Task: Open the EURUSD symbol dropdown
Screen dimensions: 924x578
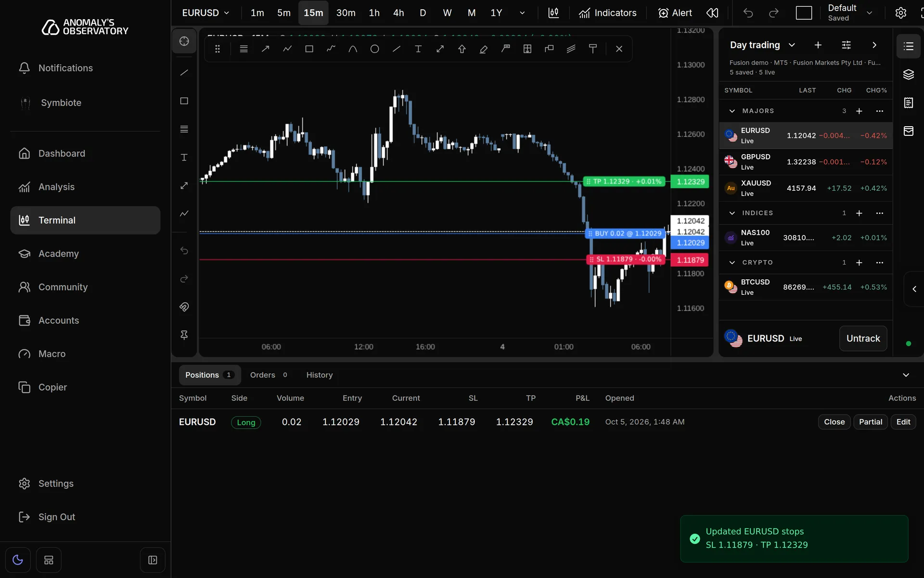Action: [x=205, y=13]
